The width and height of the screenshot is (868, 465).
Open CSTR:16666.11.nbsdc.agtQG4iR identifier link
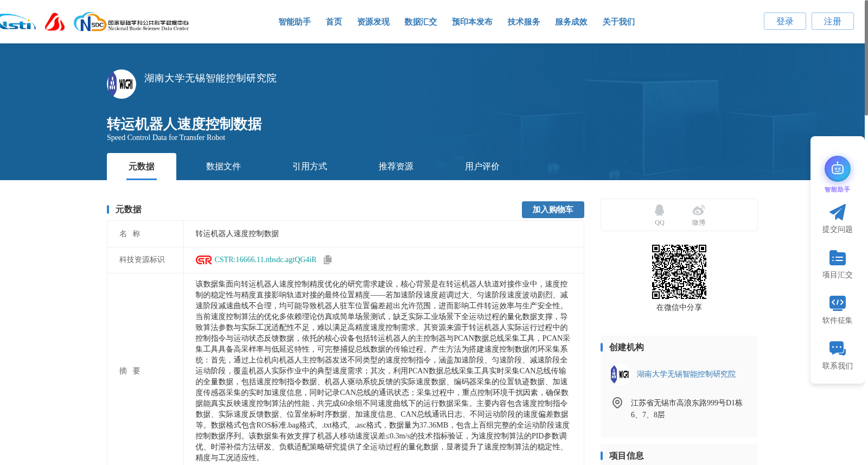[265, 260]
